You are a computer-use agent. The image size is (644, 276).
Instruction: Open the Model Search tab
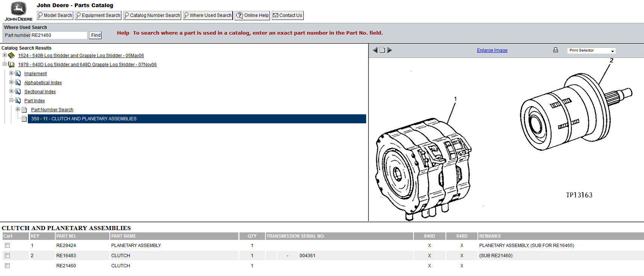(x=55, y=15)
